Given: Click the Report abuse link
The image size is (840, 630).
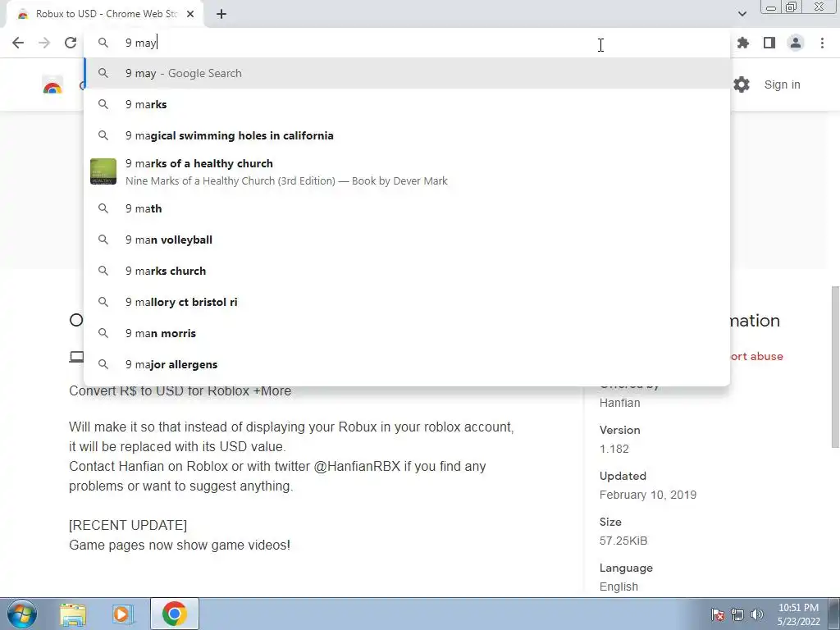Looking at the screenshot, I should pos(756,356).
